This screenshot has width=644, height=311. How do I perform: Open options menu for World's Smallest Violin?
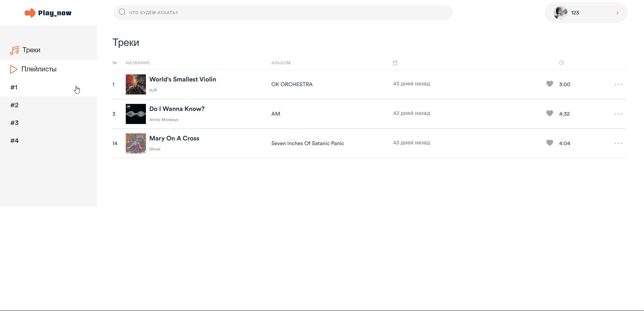619,84
